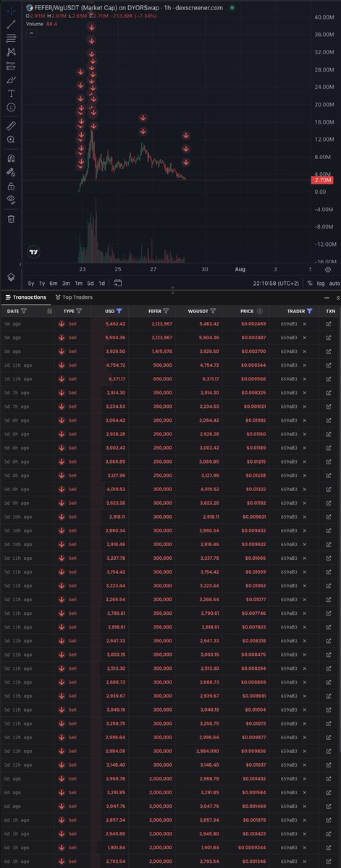Viewport: 341px width, 868px height.
Task: Select the brush drawing tool
Action: coord(11,80)
